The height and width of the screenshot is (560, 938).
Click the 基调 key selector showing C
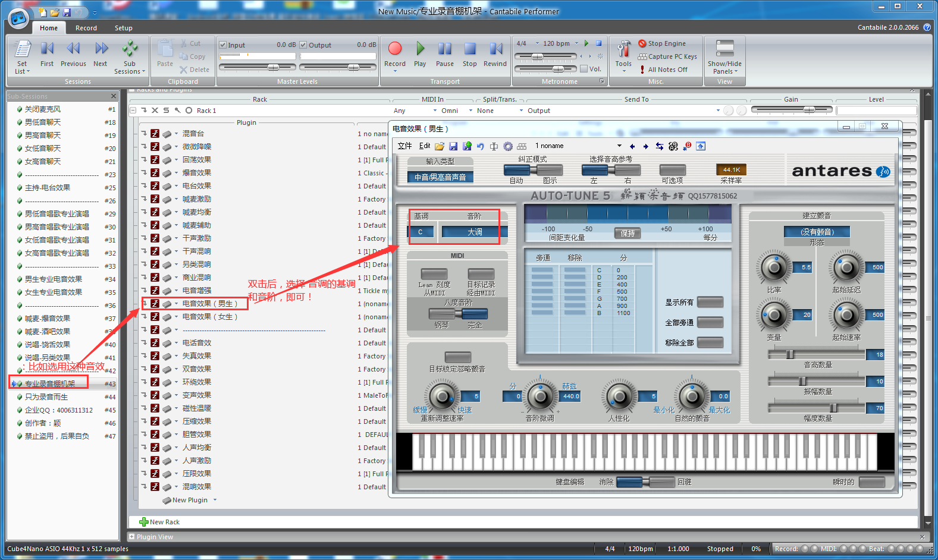coord(421,232)
